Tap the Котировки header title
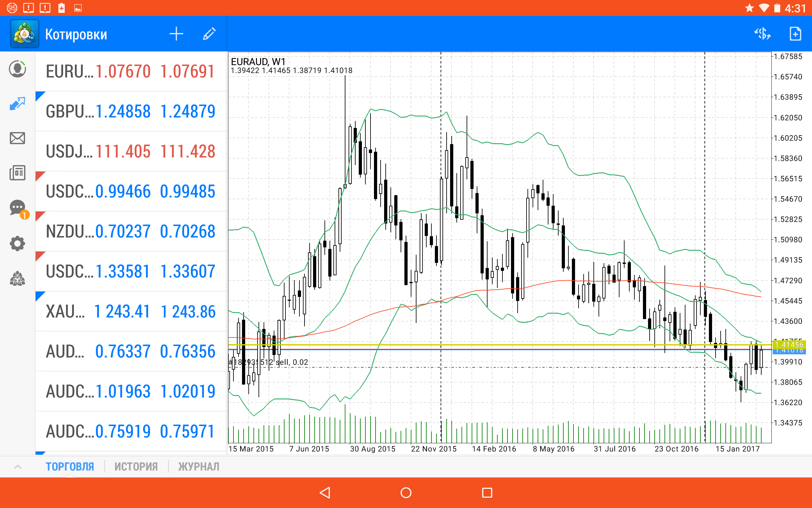Viewport: 812px width, 508px height. [76, 35]
